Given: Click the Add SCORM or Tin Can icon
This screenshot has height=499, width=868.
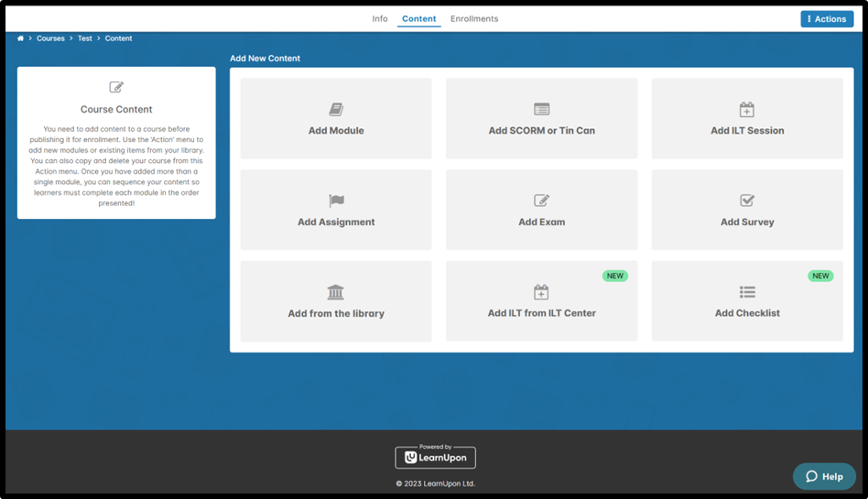Looking at the screenshot, I should pos(541,110).
